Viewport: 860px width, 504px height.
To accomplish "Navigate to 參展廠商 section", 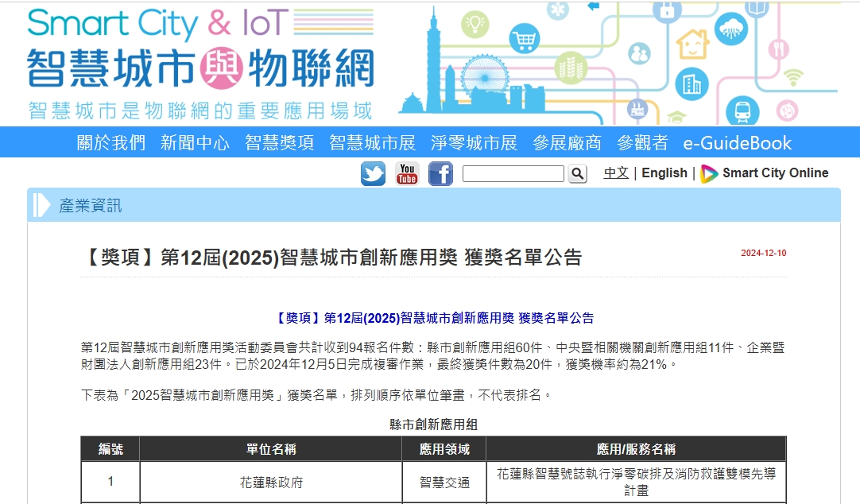I will pos(567,143).
